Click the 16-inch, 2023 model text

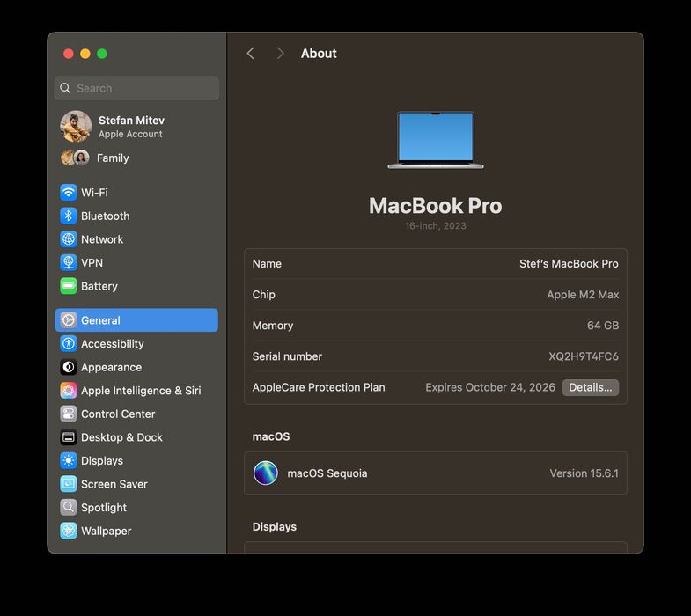(436, 225)
